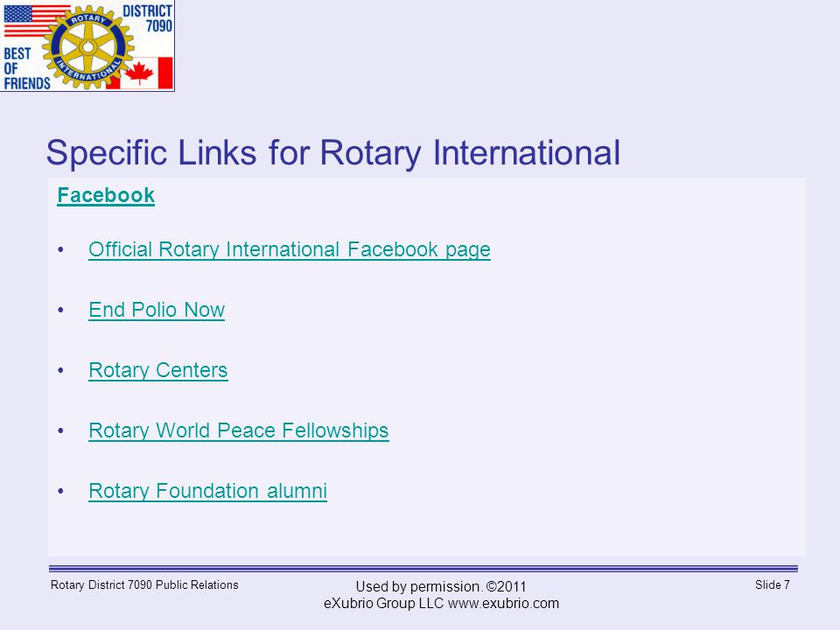The image size is (840, 630).
Task: Open Official Rotary International Facebook page link
Action: [x=290, y=249]
